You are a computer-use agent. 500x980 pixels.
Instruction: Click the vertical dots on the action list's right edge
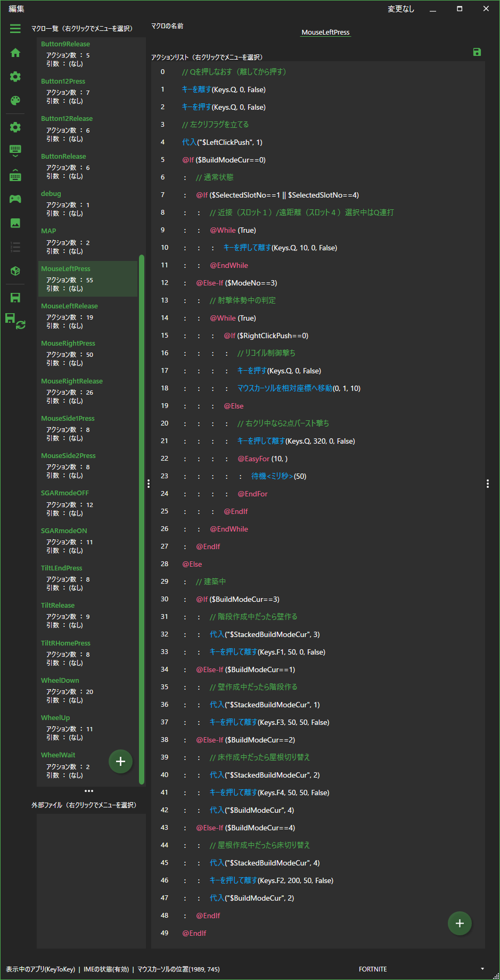pyautogui.click(x=488, y=484)
